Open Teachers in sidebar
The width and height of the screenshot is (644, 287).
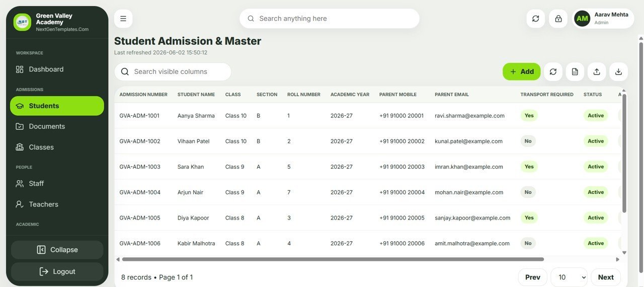[57, 204]
